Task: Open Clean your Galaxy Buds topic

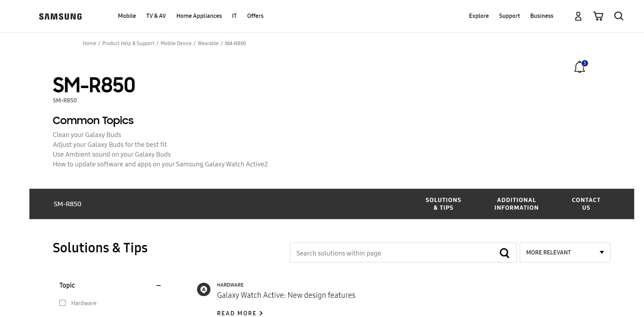Action: click(x=87, y=135)
